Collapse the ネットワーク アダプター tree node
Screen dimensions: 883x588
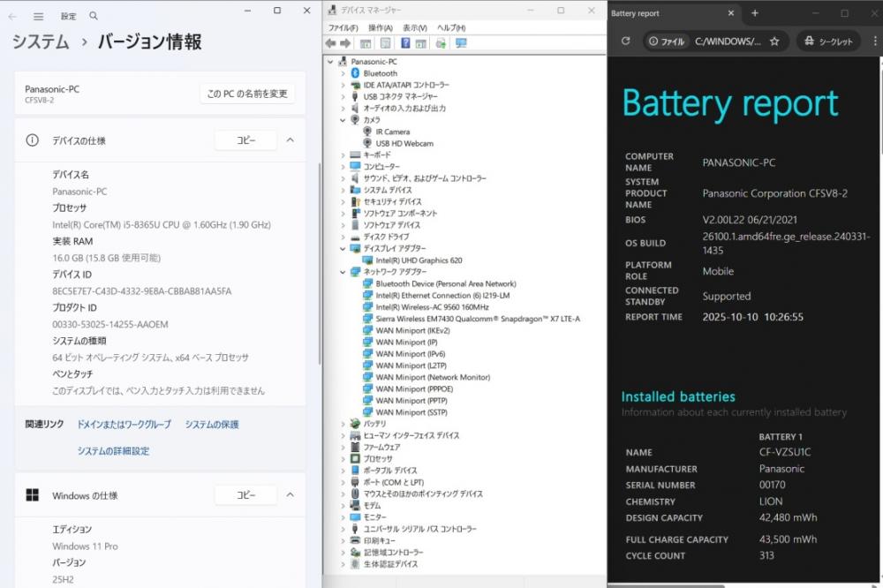coord(343,273)
